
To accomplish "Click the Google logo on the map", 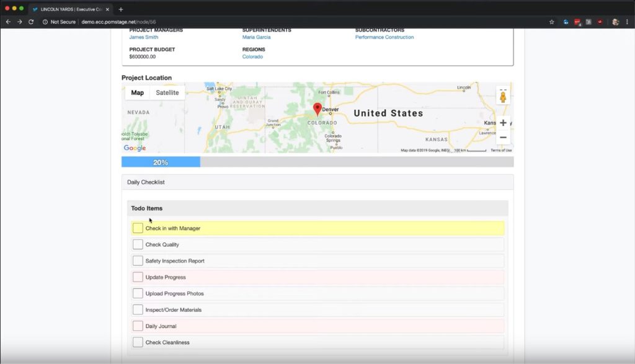I will click(134, 148).
